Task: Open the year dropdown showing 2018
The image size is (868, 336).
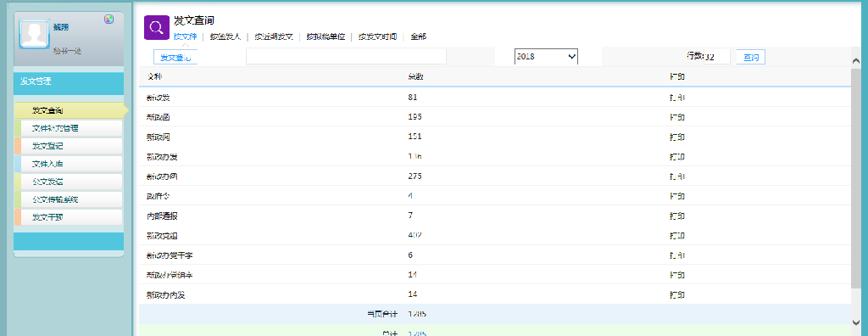Action: pos(546,56)
